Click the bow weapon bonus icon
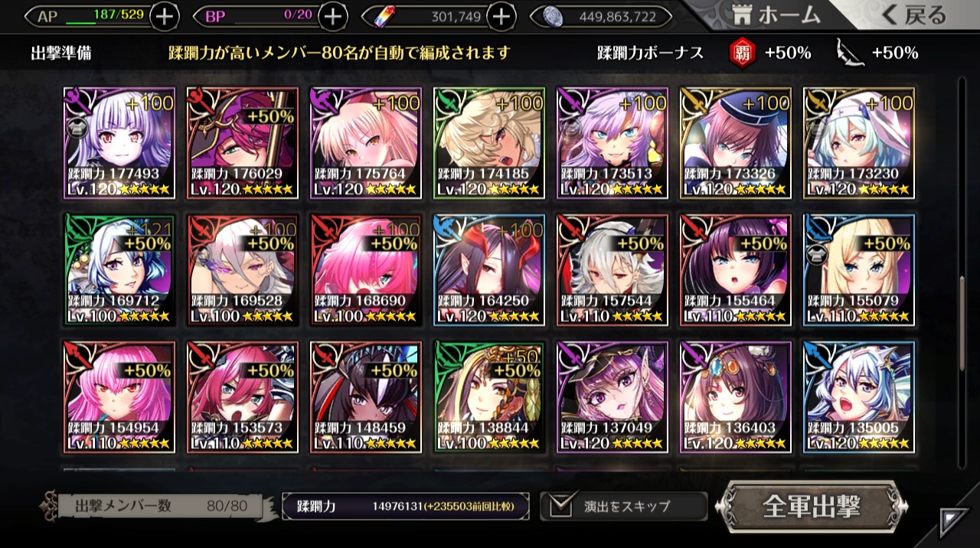This screenshot has width=980, height=548. [x=850, y=52]
